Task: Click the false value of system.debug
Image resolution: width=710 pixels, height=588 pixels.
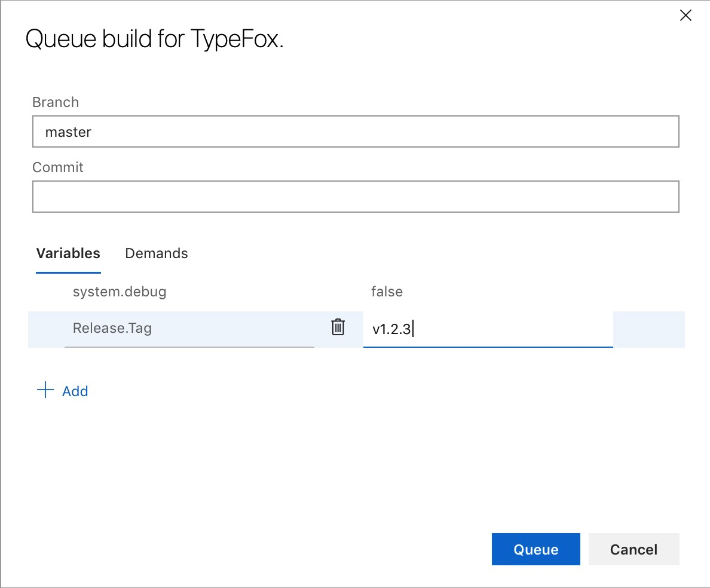Action: [x=387, y=292]
